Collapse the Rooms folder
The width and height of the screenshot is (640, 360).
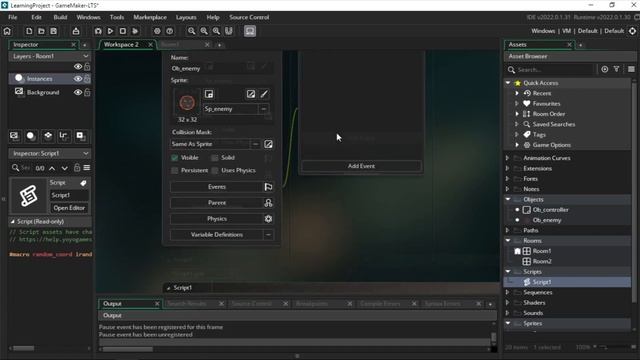click(508, 240)
